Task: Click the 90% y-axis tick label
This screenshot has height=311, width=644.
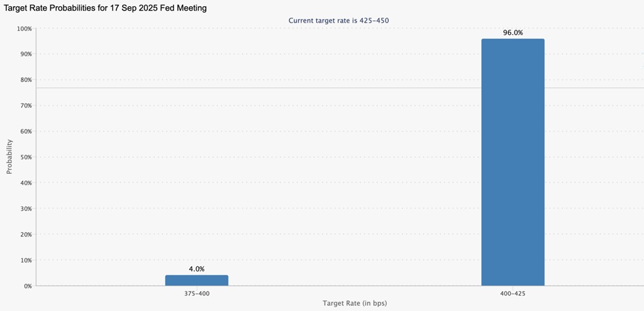Action: (x=25, y=55)
